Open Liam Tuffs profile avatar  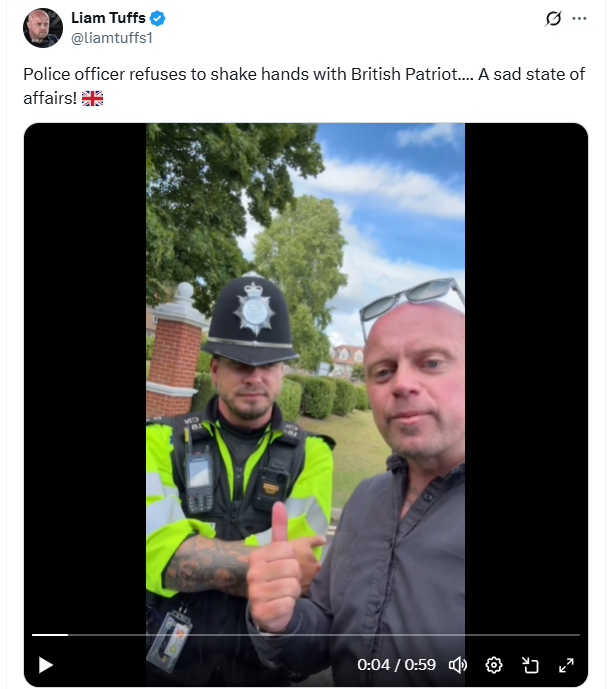(43, 28)
